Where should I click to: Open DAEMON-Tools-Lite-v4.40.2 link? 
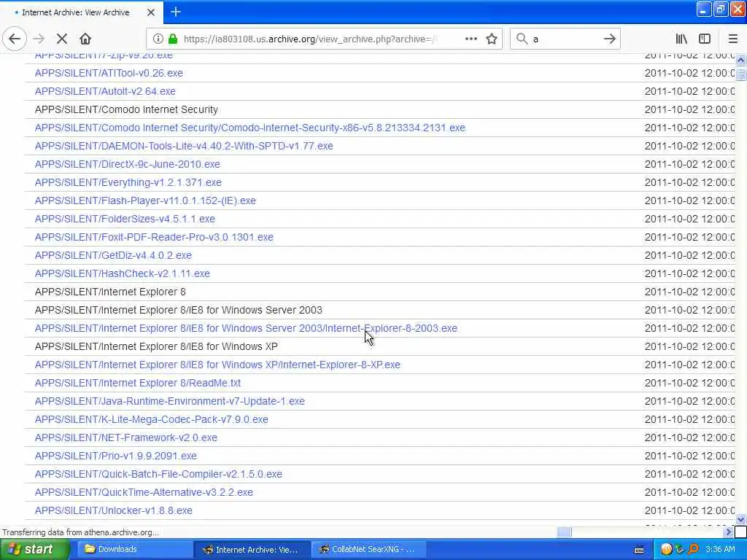(184, 146)
